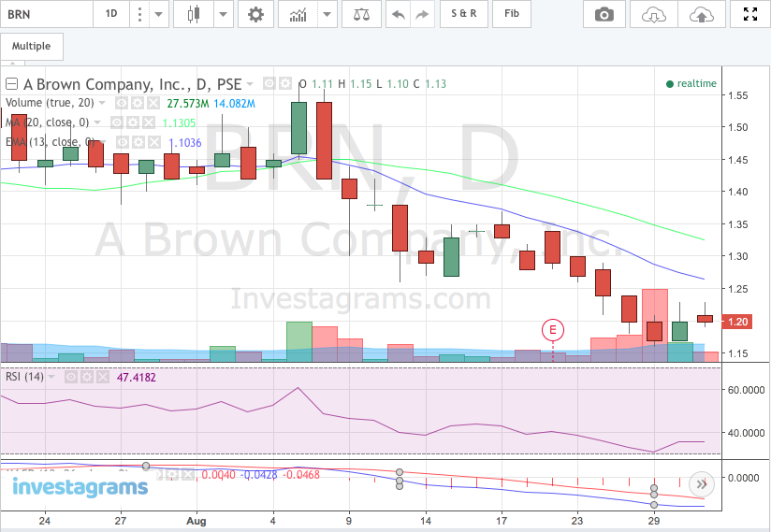Click the EMA value 1.1036
Screen dimensions: 771x532
click(185, 142)
